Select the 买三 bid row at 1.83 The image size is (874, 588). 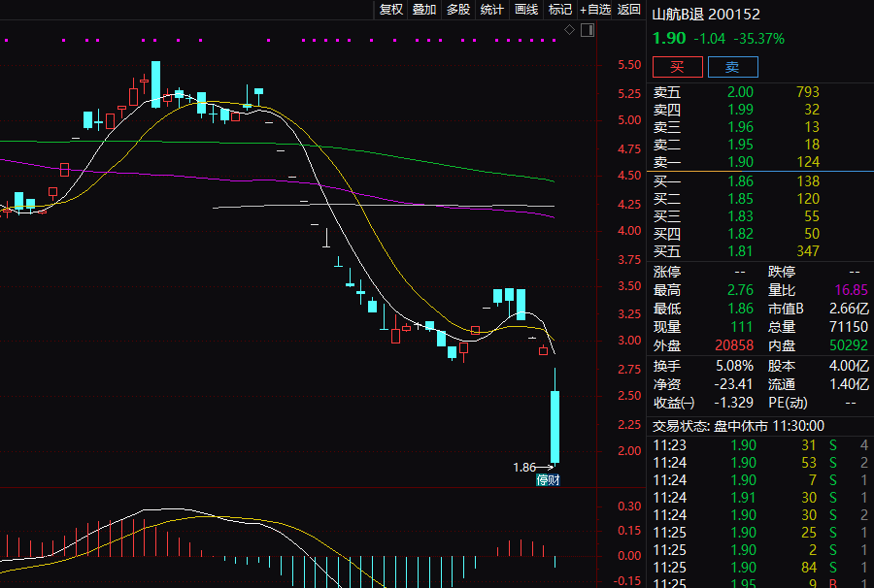click(760, 216)
